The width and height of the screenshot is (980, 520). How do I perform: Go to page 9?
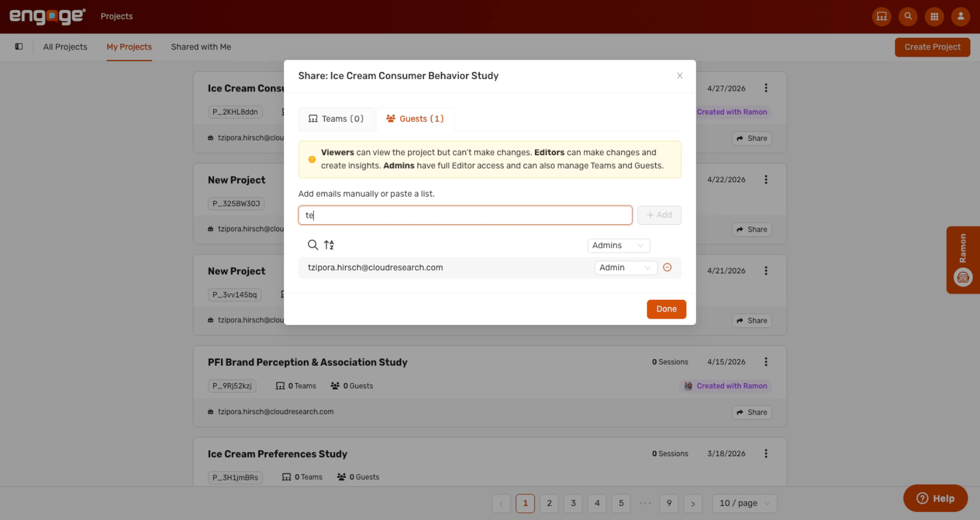(669, 504)
